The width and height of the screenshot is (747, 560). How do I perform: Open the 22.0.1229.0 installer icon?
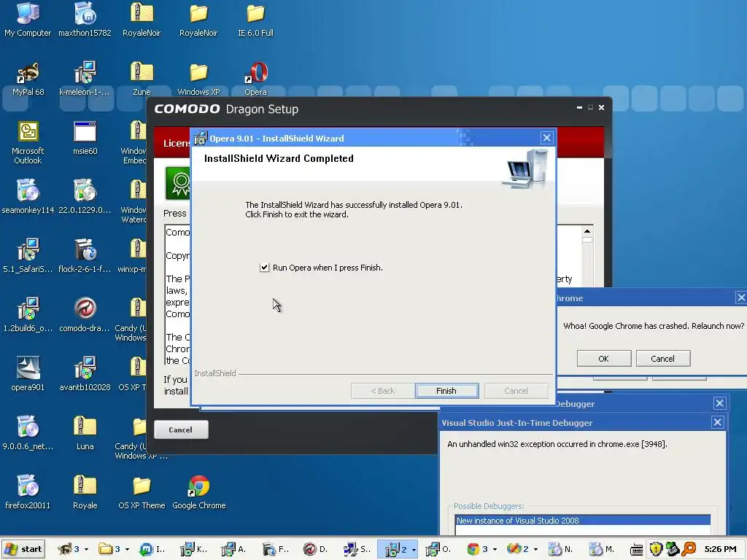pos(85,196)
